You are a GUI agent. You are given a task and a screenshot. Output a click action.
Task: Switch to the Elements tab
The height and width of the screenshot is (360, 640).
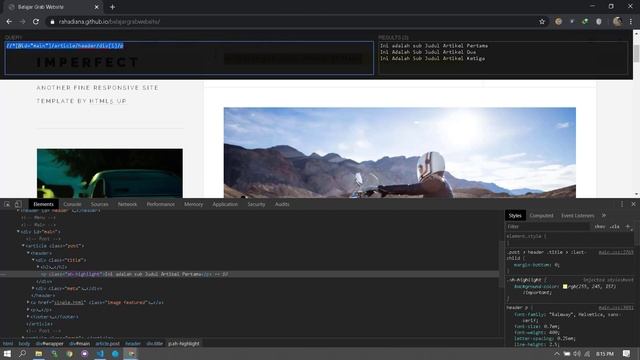(x=44, y=204)
